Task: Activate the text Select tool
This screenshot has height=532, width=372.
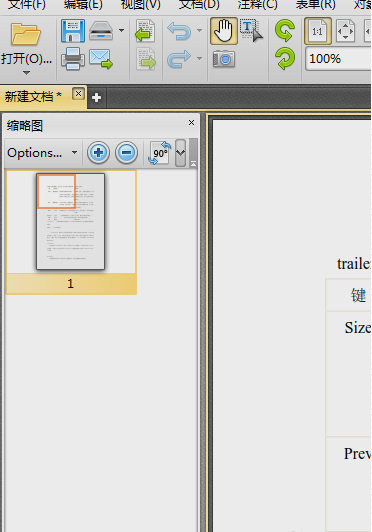Action: click(x=252, y=31)
